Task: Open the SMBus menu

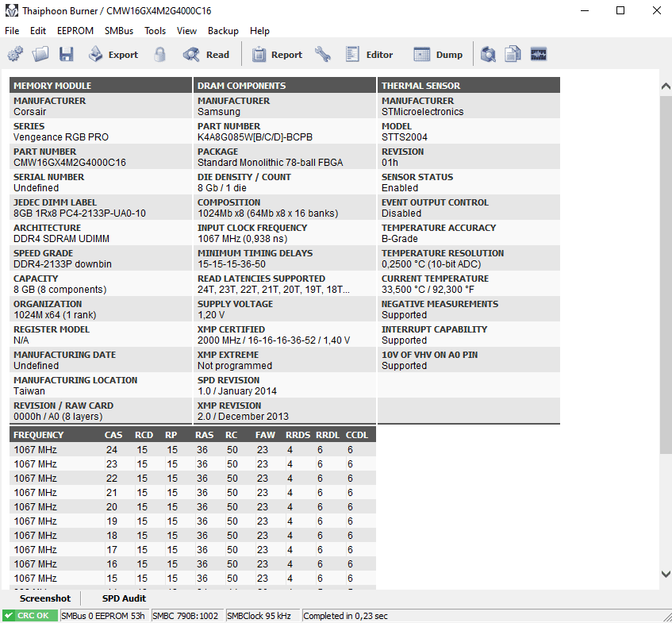Action: [119, 31]
